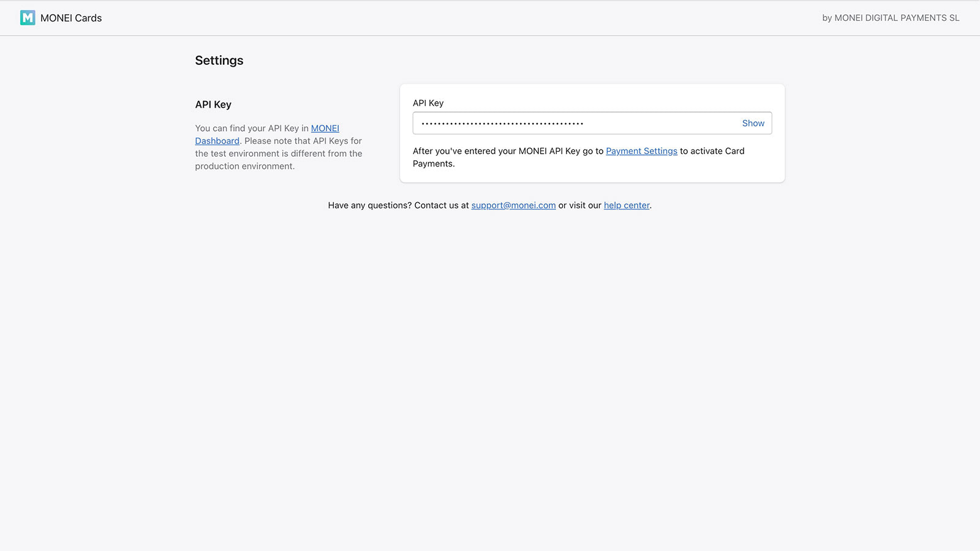Click the MONEI logo icon
The image size is (980, 551).
tap(28, 18)
